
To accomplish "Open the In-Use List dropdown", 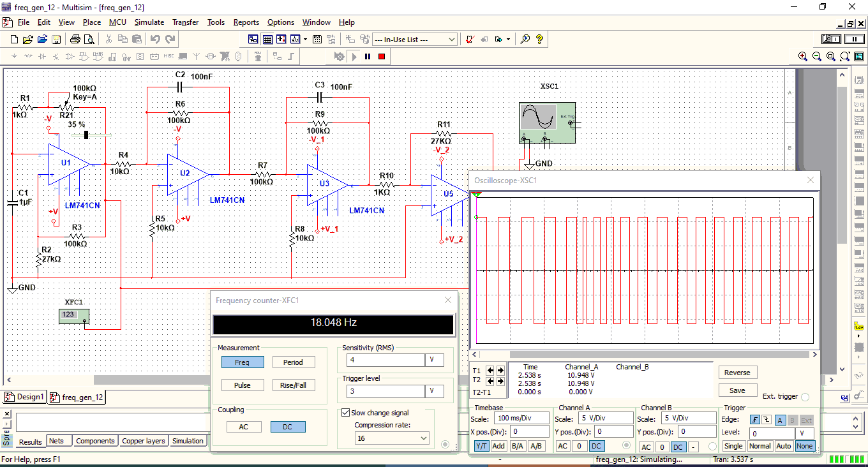I will [415, 40].
